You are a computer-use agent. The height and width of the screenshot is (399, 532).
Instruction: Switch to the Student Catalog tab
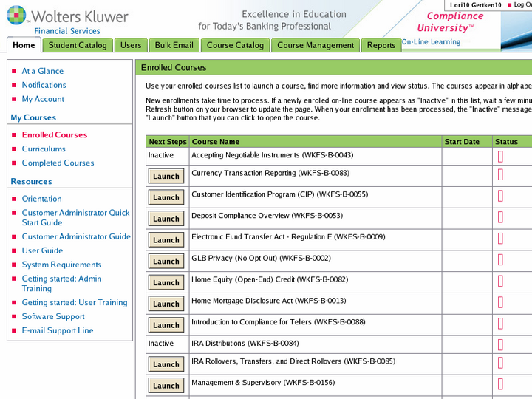[x=78, y=45]
